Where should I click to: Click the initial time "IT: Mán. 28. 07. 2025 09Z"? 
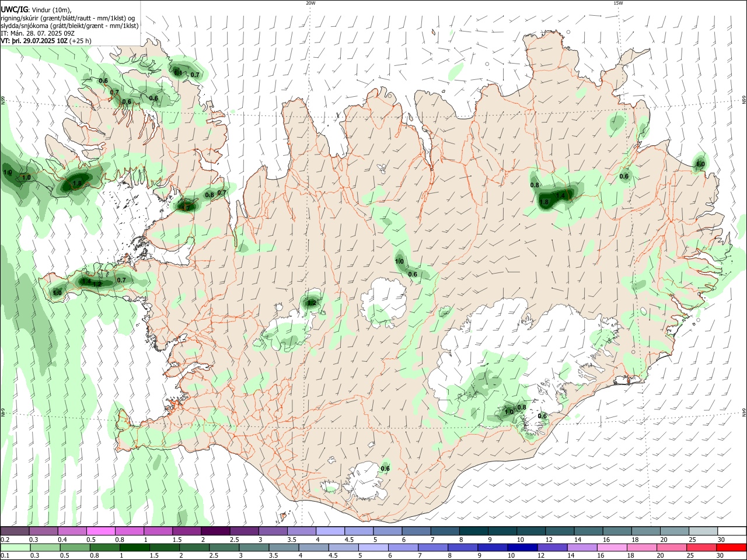point(37,33)
